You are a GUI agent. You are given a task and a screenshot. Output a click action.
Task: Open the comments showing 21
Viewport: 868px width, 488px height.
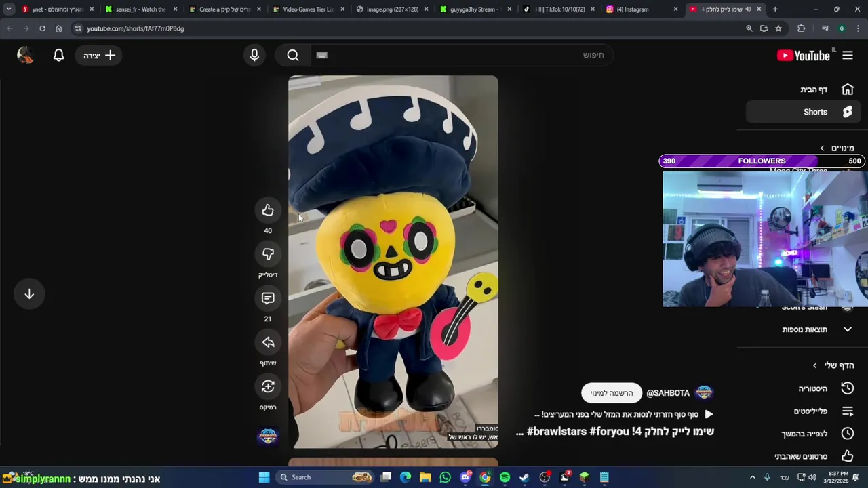coord(268,298)
